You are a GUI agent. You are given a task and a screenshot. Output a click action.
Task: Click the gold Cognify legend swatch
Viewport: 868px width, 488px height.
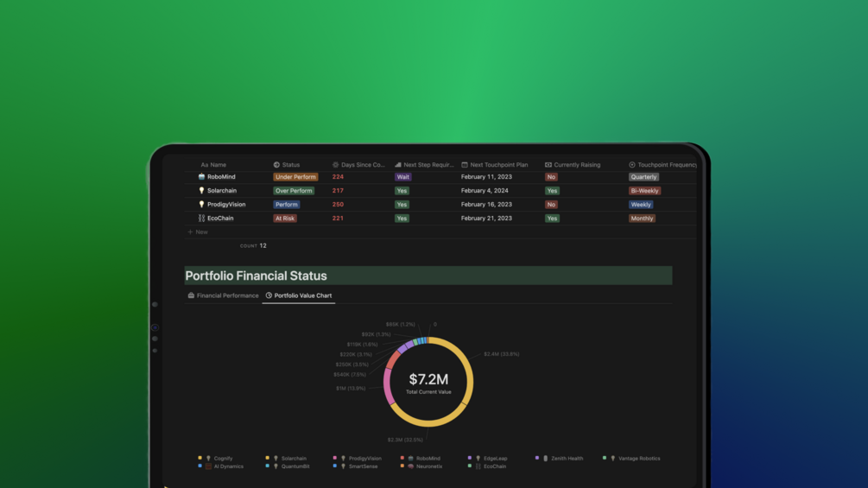pos(200,458)
